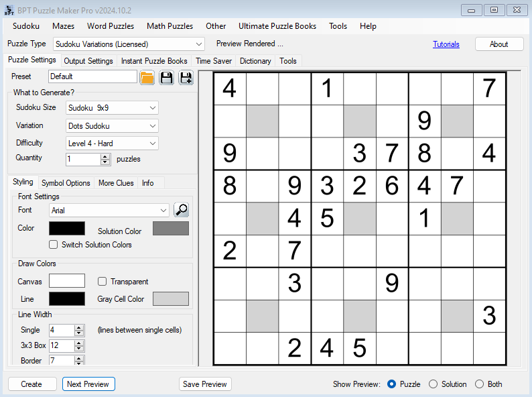This screenshot has height=397, width=532.
Task: Save the current preset with floppy icon
Action: point(166,77)
